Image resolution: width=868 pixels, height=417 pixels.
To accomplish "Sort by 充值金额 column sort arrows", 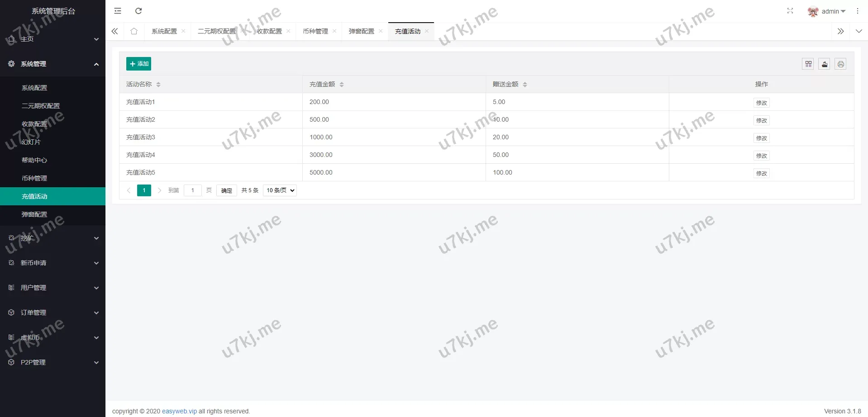I will point(342,85).
